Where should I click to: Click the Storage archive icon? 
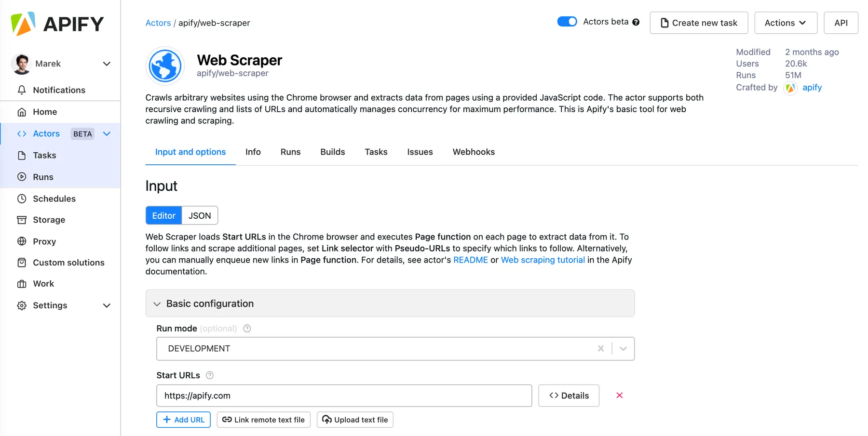coord(22,220)
